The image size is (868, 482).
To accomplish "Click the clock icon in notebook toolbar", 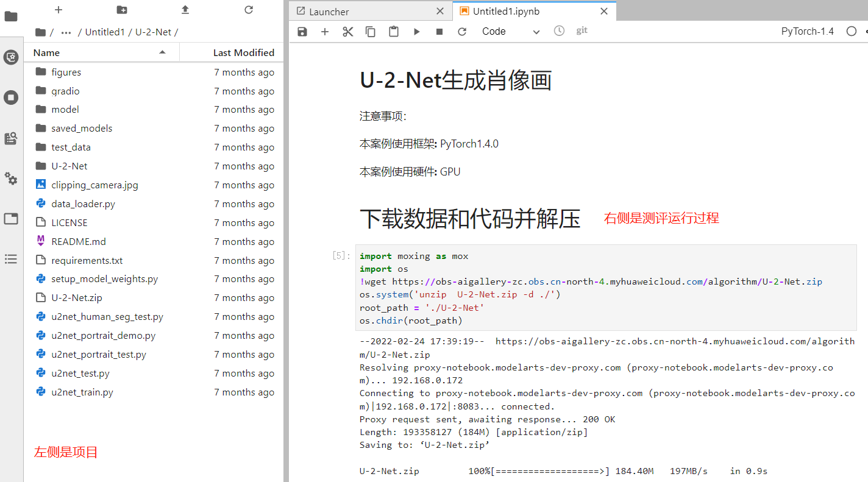I will click(559, 30).
